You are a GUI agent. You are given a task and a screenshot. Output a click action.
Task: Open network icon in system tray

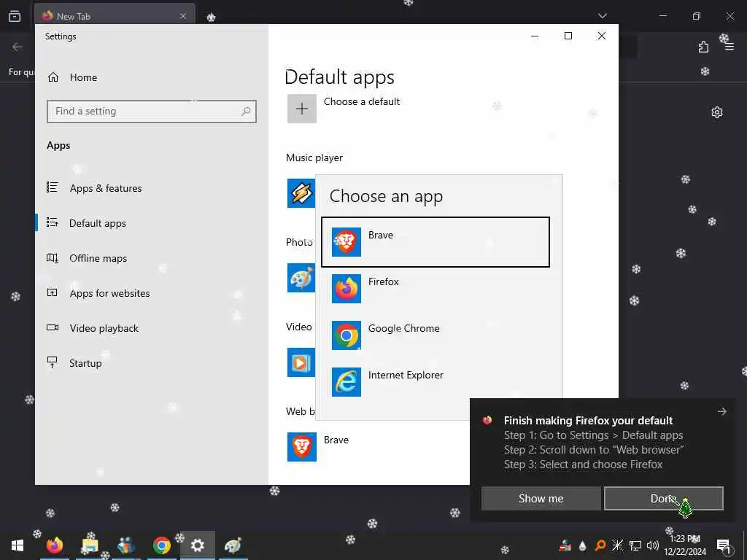(x=635, y=545)
